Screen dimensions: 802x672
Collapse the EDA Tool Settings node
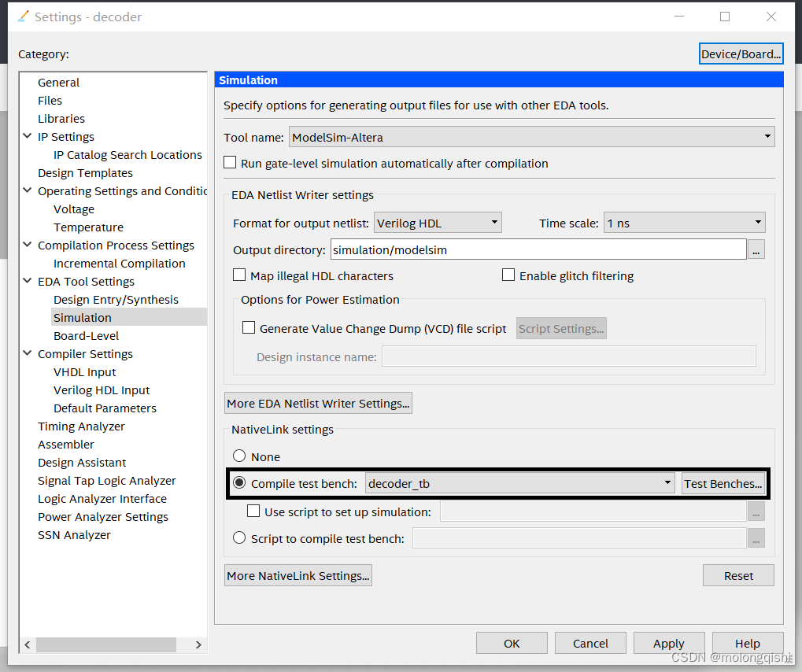28,281
